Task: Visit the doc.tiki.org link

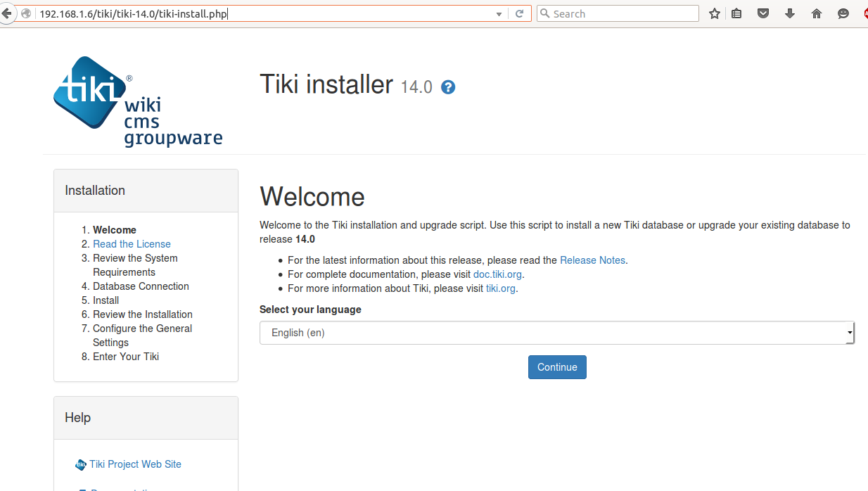Action: 498,274
